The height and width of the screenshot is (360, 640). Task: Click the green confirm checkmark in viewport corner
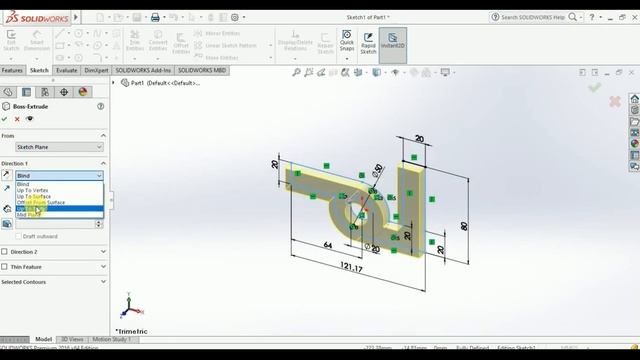(594, 87)
